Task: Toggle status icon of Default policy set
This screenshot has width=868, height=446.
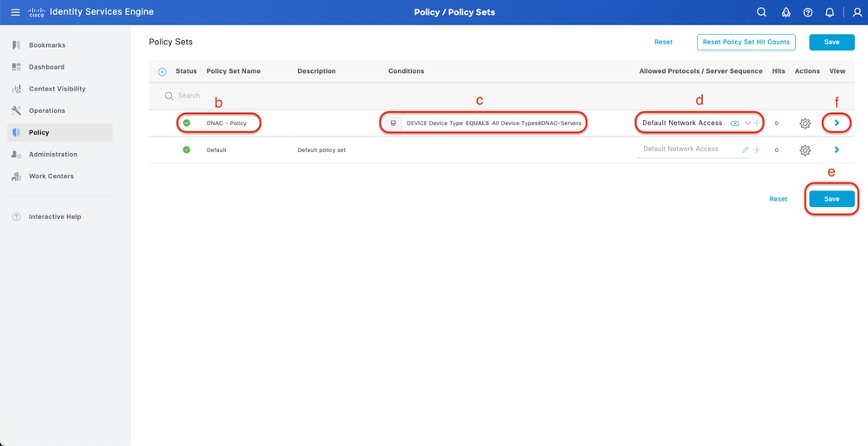Action: 187,150
